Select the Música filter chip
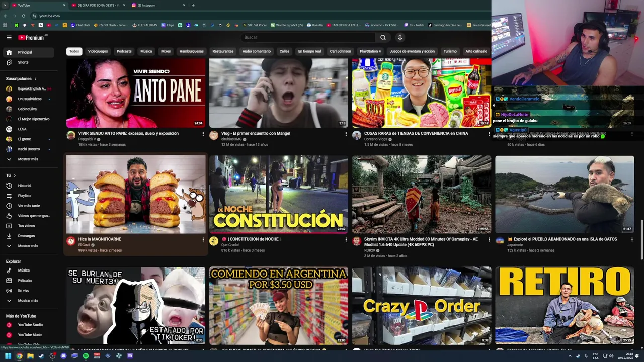The width and height of the screenshot is (644, 362). [x=146, y=51]
